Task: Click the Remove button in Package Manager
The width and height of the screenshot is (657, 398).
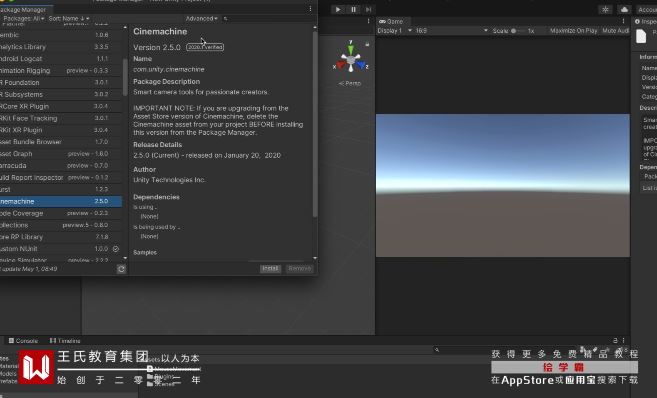Action: point(300,269)
